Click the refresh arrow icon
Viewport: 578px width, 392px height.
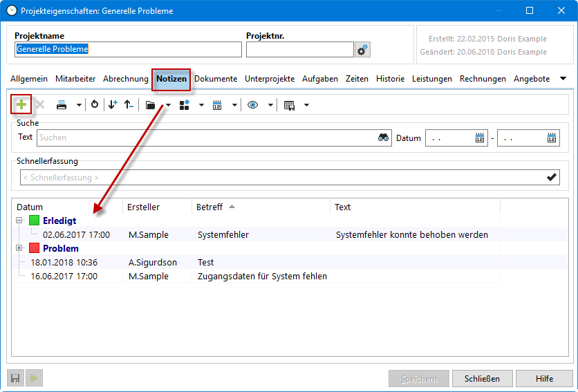tap(95, 105)
